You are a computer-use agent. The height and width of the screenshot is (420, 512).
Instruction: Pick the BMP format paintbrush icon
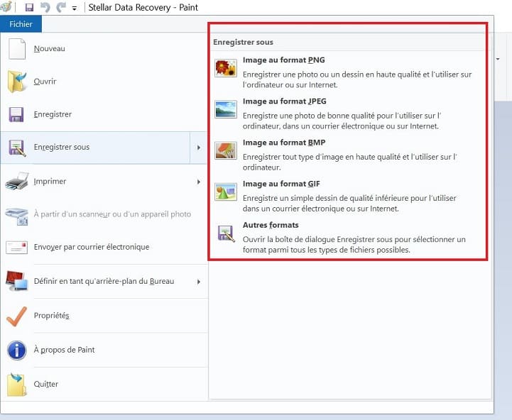[x=226, y=150]
